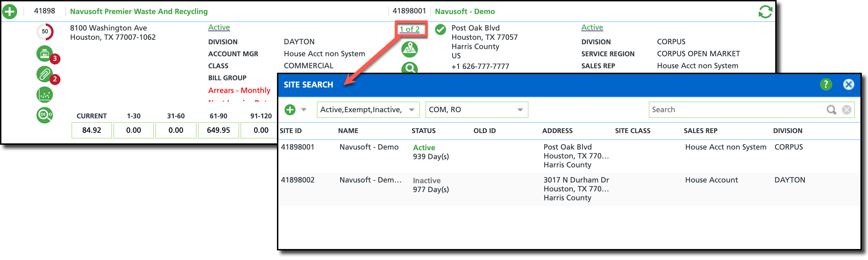Open the credit score 50 gauge

pyautogui.click(x=45, y=32)
